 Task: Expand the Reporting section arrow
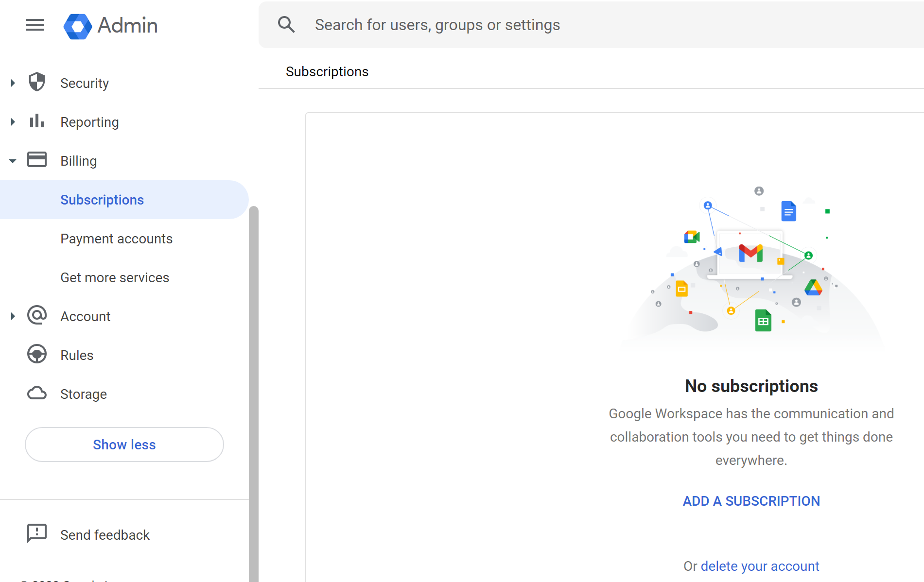(13, 122)
